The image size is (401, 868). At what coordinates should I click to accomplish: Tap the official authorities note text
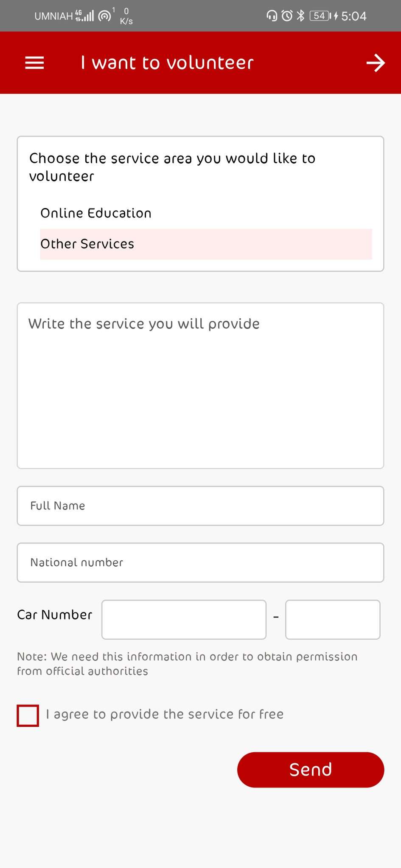(187, 663)
